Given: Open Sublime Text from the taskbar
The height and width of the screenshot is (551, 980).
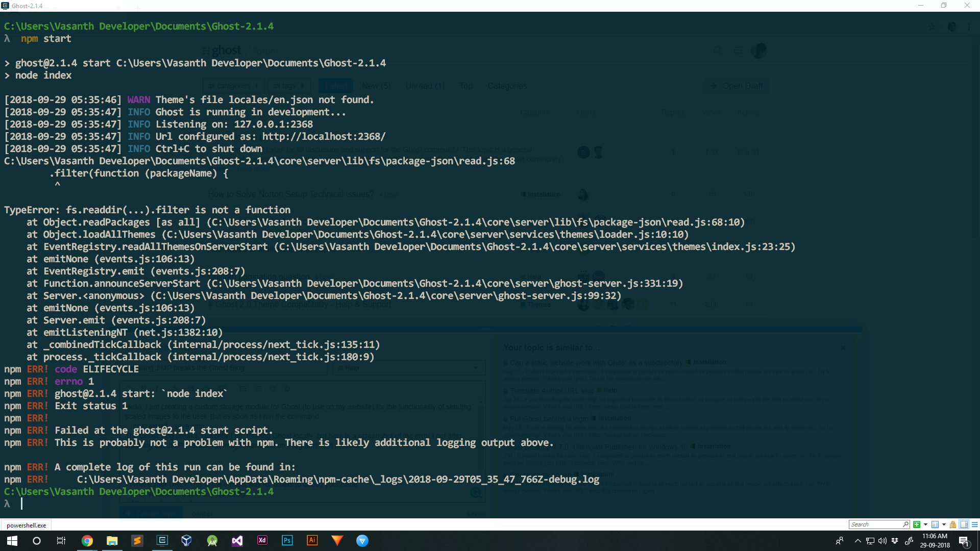Looking at the screenshot, I should pyautogui.click(x=137, y=541).
